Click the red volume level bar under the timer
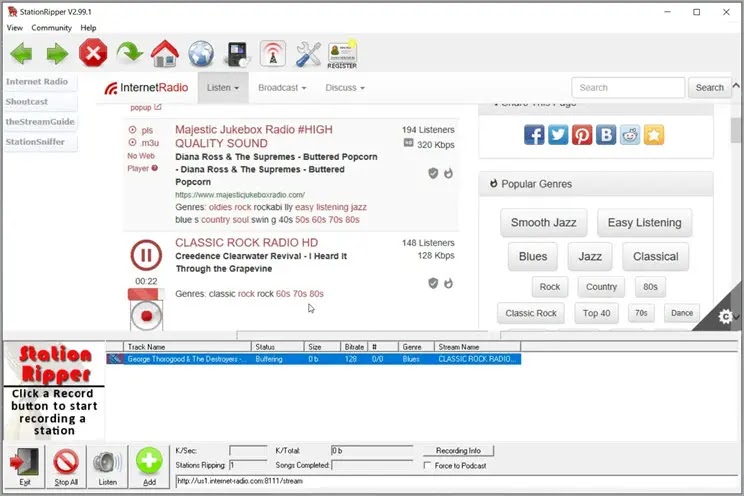 (146, 294)
